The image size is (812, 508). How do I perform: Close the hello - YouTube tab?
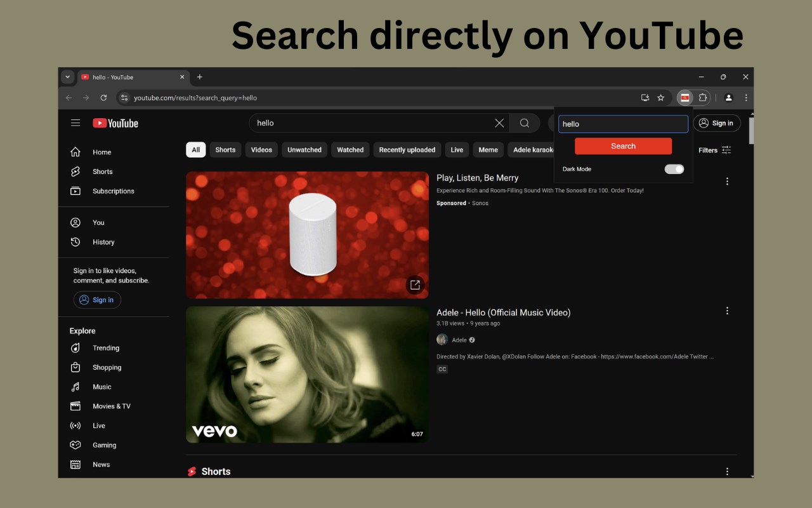coord(182,77)
